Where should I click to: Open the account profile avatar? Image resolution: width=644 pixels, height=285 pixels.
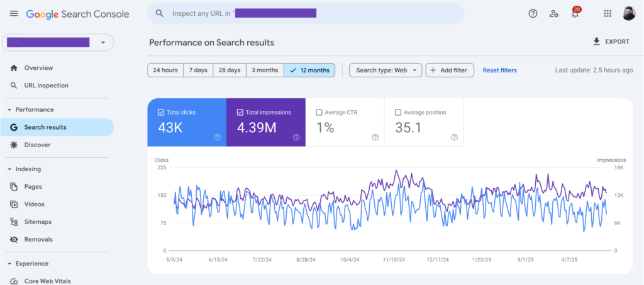point(628,14)
